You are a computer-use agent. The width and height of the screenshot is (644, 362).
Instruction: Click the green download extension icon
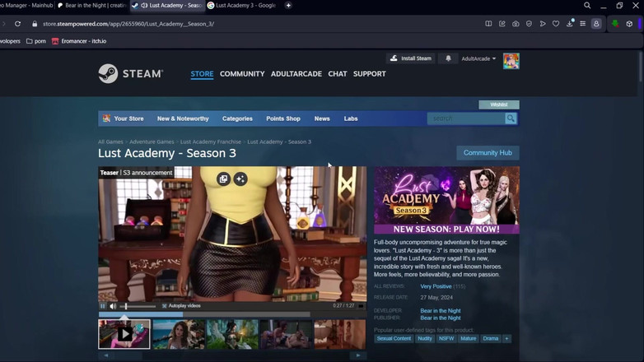pos(615,24)
